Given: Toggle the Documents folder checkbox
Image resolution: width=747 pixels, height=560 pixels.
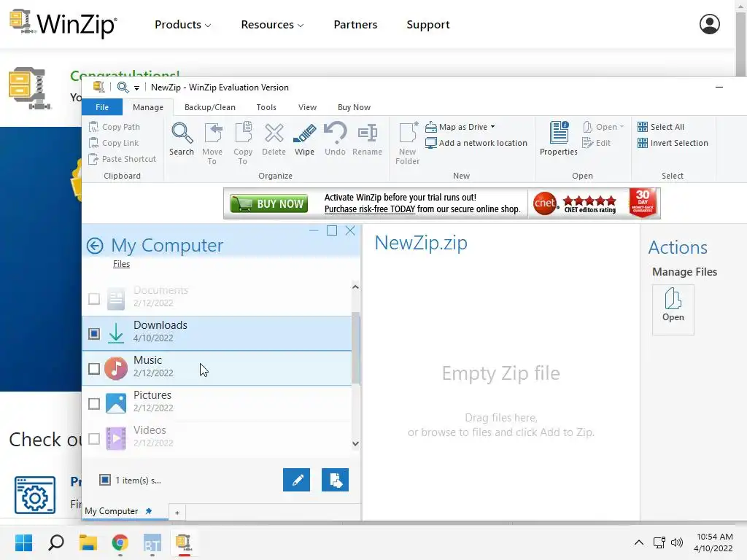Looking at the screenshot, I should (94, 298).
